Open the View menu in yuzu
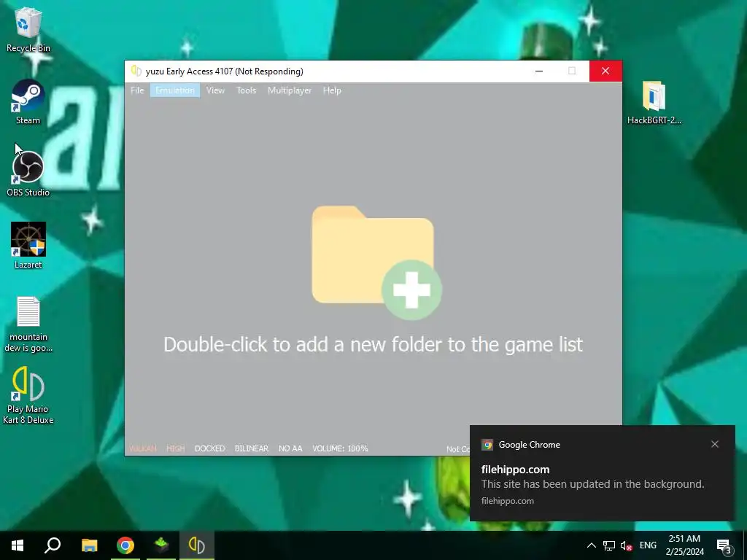 (215, 90)
